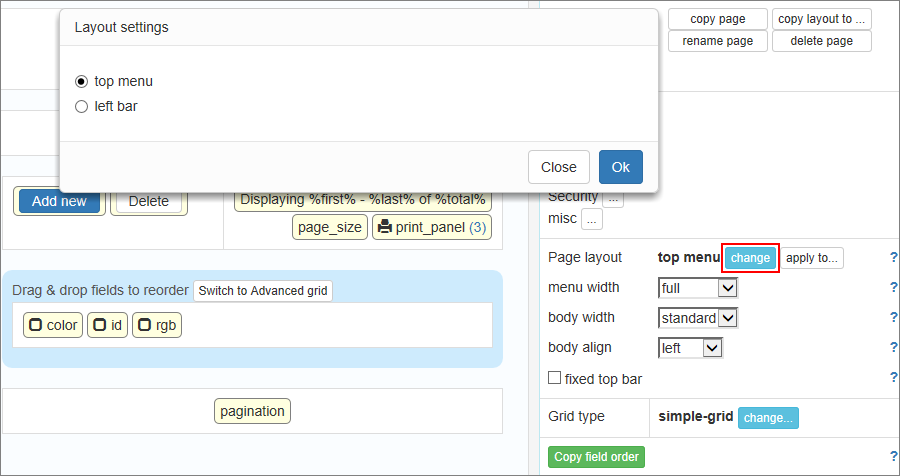Click the Page layout change button
The width and height of the screenshot is (900, 476).
pyautogui.click(x=750, y=258)
